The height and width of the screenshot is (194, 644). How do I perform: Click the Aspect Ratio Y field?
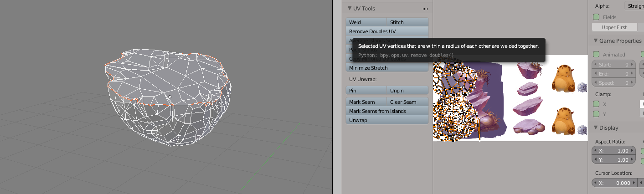(613, 160)
